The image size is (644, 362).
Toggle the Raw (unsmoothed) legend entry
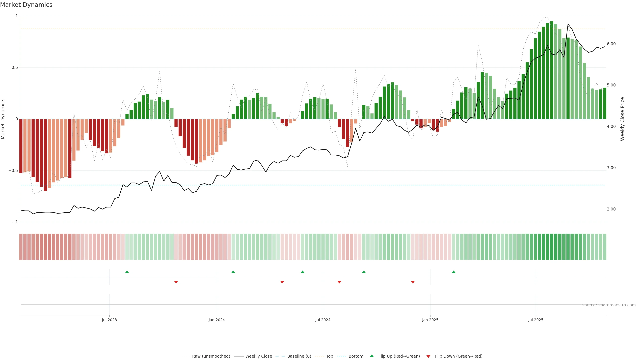click(211, 356)
